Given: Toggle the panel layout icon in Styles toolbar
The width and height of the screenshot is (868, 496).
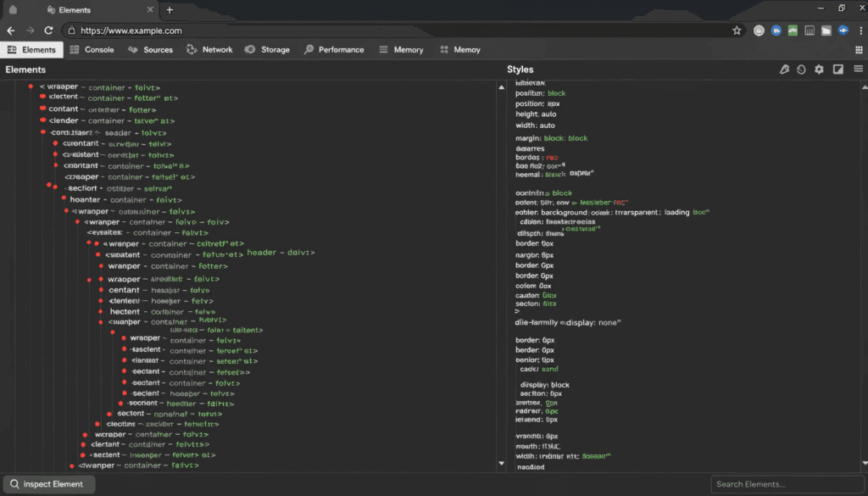Looking at the screenshot, I should [838, 70].
